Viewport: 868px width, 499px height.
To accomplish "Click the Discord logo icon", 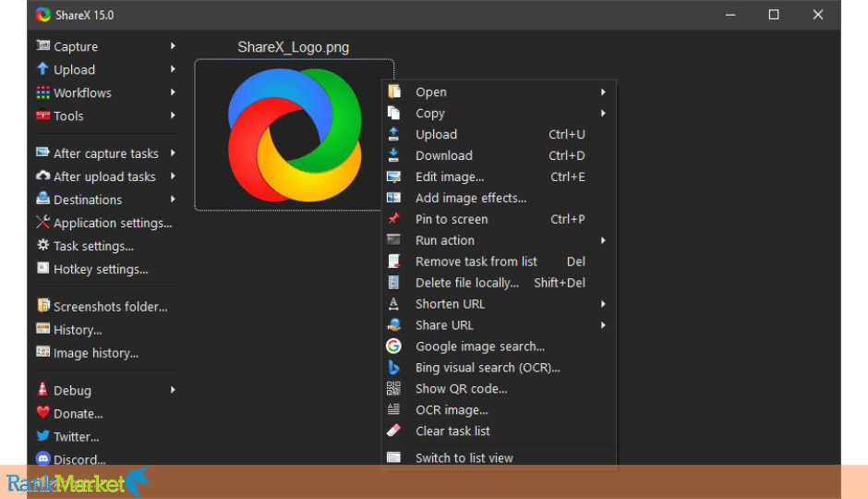I will (x=42, y=458).
